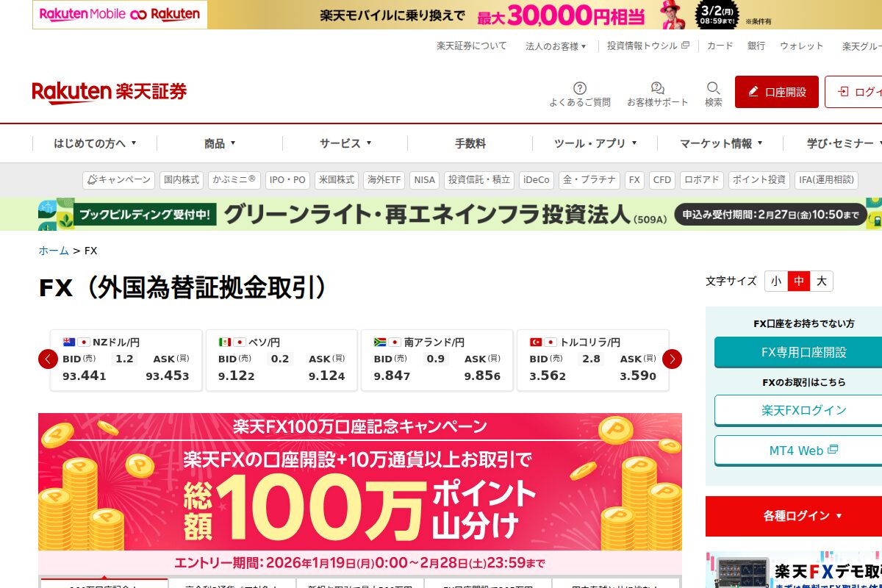Image resolution: width=882 pixels, height=588 pixels.
Task: Click the external link icon next to 投資情報トウシル
Action: click(x=685, y=45)
